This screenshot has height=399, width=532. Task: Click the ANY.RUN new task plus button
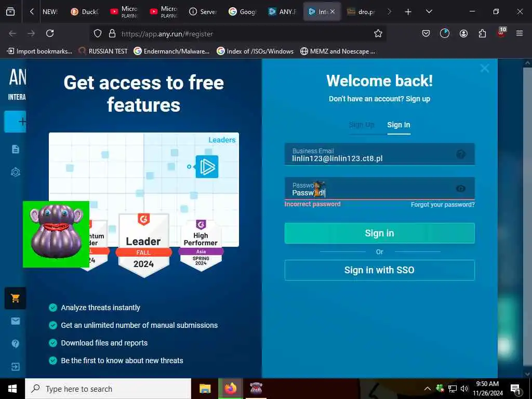click(16, 122)
